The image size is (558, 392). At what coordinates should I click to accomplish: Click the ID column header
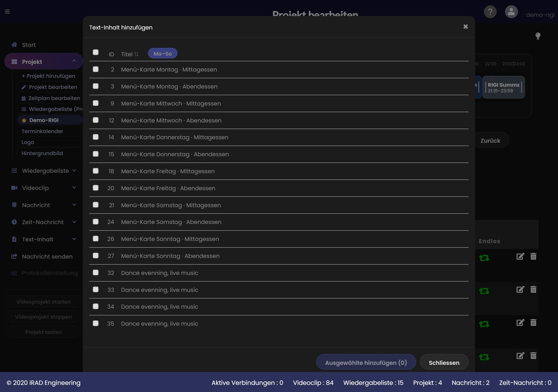(x=111, y=54)
